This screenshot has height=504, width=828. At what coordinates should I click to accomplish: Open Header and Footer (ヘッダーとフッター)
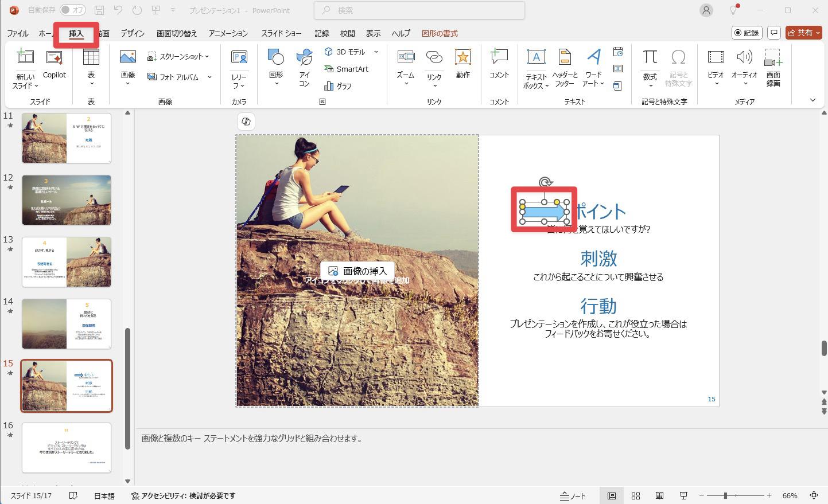tap(565, 68)
